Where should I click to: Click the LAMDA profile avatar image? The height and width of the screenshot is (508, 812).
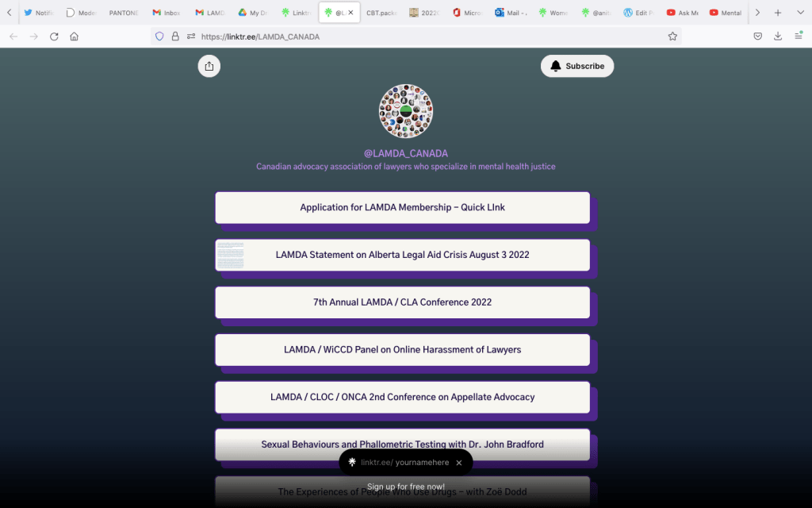406,111
